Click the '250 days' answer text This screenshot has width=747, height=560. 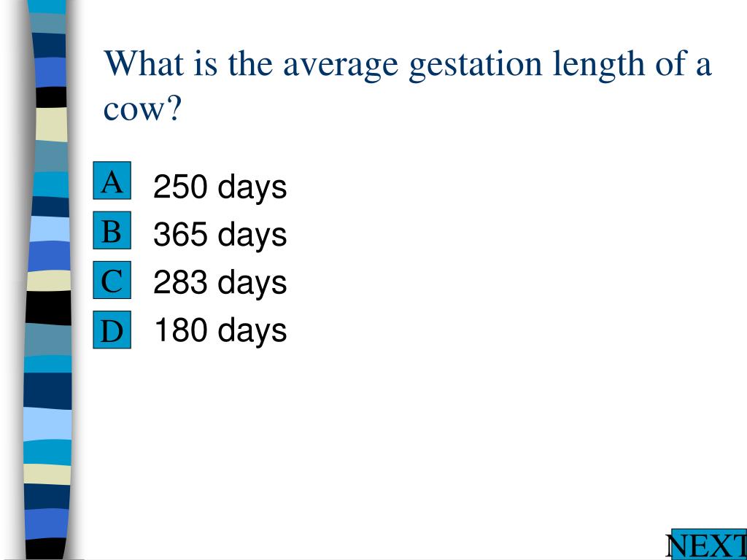point(220,186)
